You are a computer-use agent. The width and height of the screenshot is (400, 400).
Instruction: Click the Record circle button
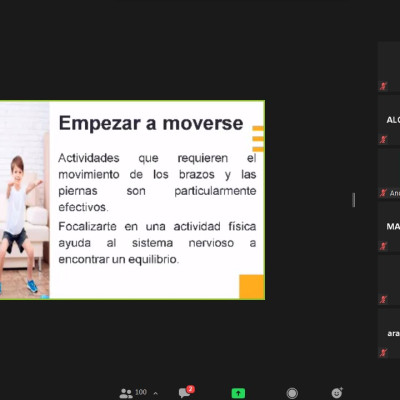coord(292,393)
